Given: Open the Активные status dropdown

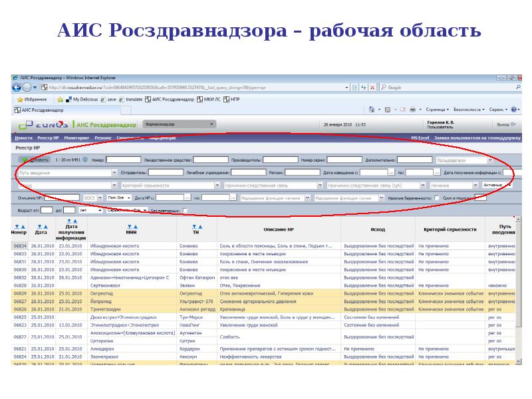Looking at the screenshot, I should click(x=497, y=185).
